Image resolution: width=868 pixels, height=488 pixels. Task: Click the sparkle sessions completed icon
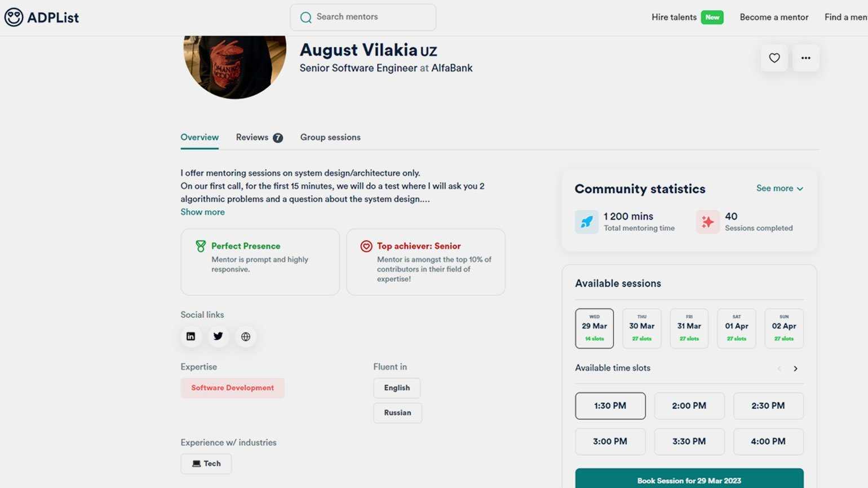coord(707,222)
